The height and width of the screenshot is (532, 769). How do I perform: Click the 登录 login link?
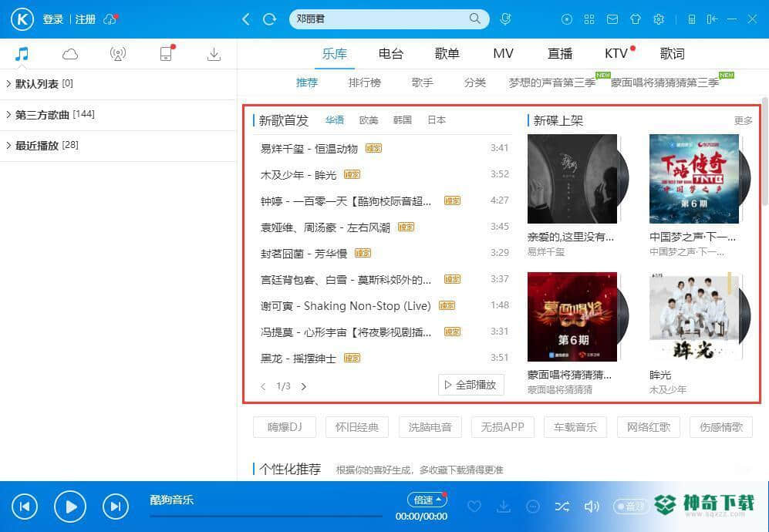coord(53,19)
